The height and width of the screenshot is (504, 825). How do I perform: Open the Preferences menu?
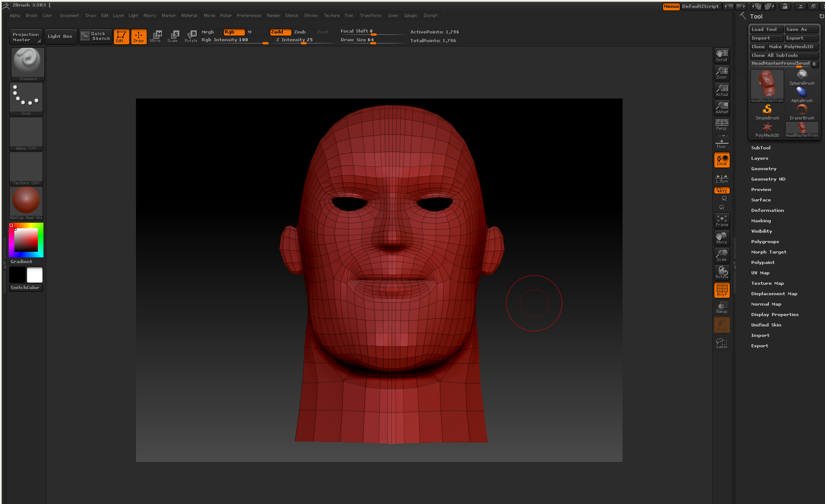[x=248, y=16]
